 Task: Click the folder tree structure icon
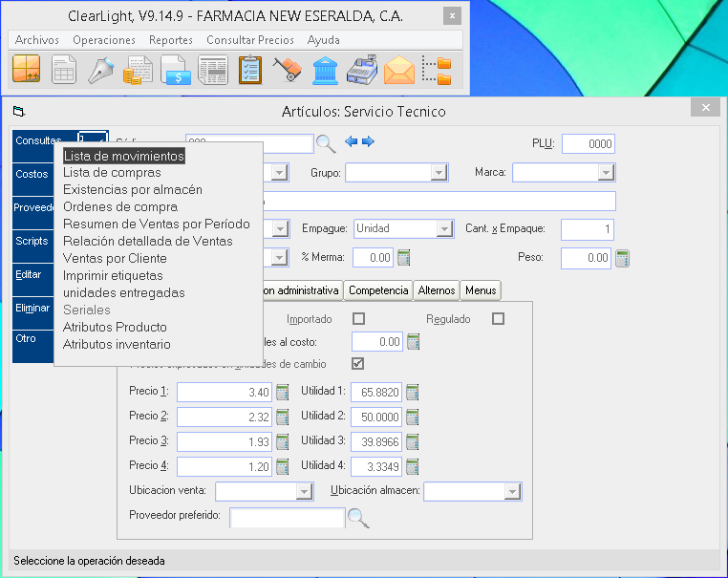437,70
